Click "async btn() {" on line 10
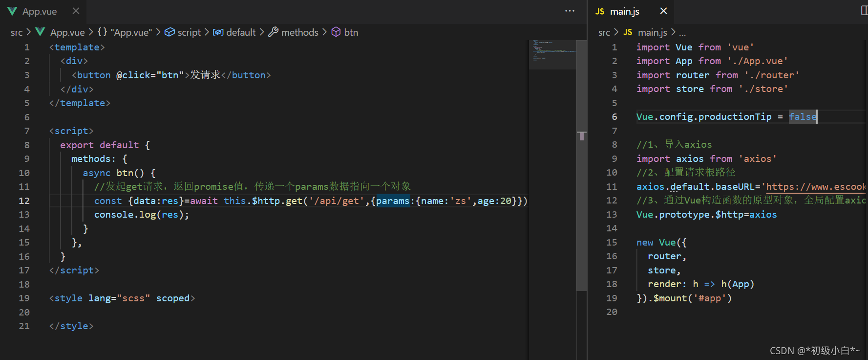 119,173
